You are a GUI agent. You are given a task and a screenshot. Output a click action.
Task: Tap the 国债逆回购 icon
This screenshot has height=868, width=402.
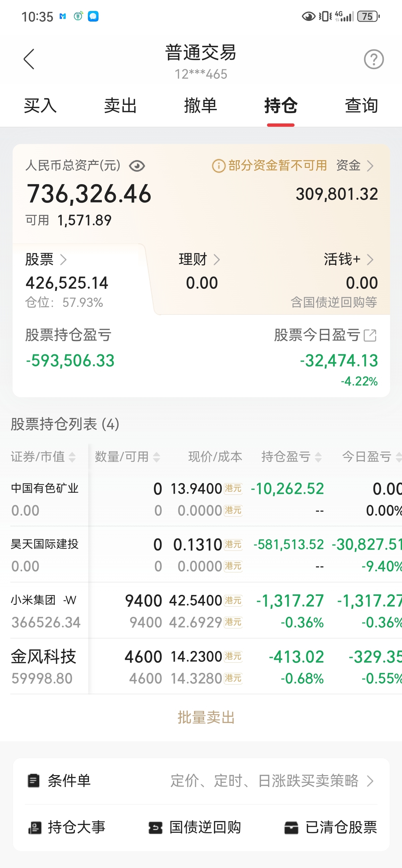tap(155, 828)
